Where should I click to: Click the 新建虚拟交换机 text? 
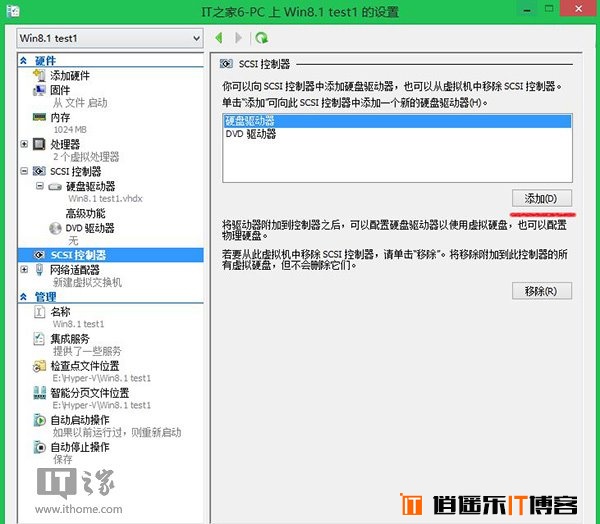(x=87, y=282)
